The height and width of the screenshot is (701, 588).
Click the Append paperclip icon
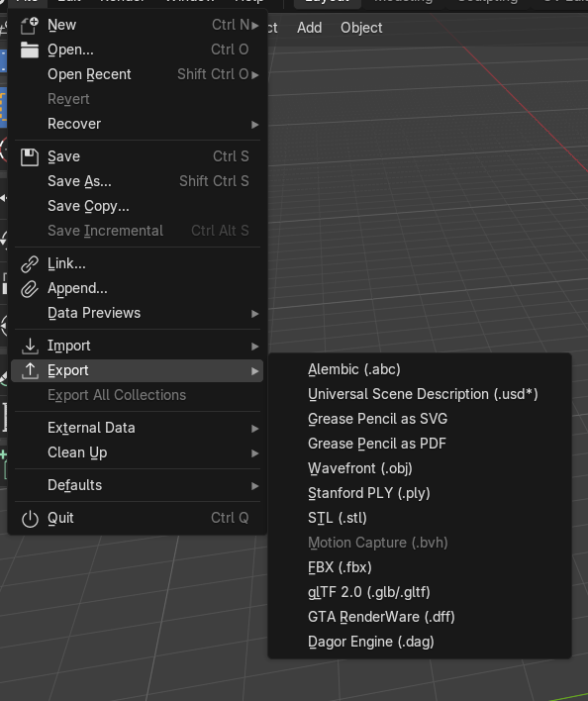point(30,289)
